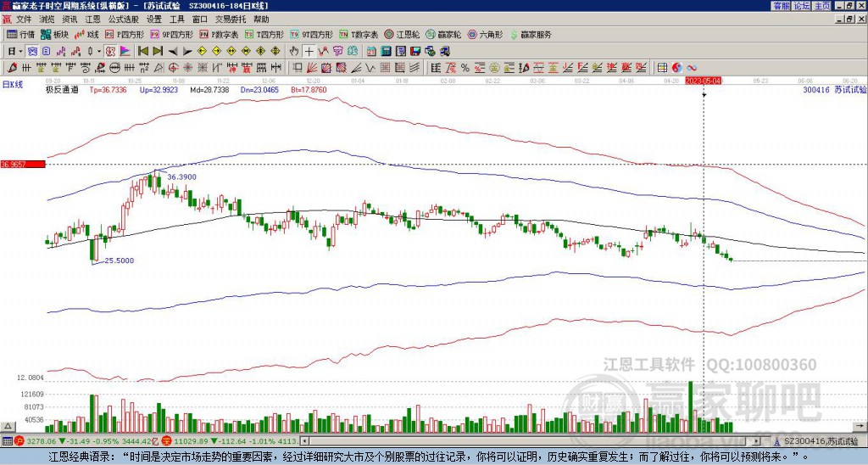Open the 江恩轮 Gann wheel tool
868x465 pixels.
403,34
